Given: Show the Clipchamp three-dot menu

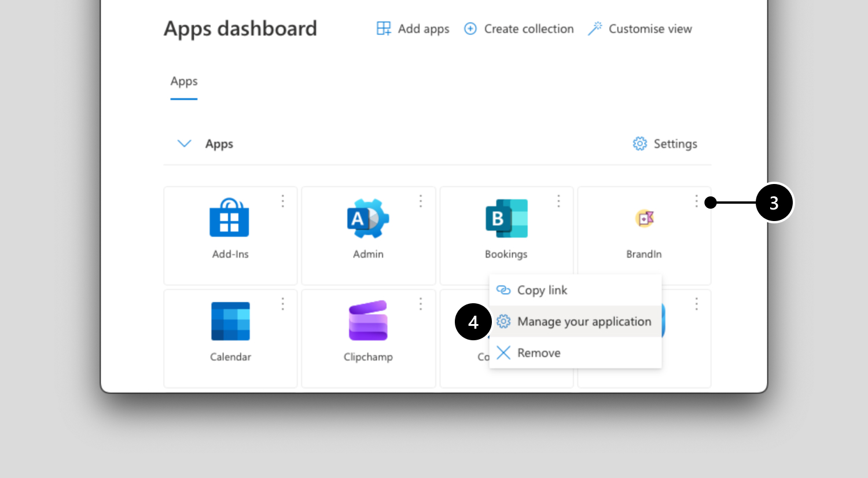Looking at the screenshot, I should 421,304.
